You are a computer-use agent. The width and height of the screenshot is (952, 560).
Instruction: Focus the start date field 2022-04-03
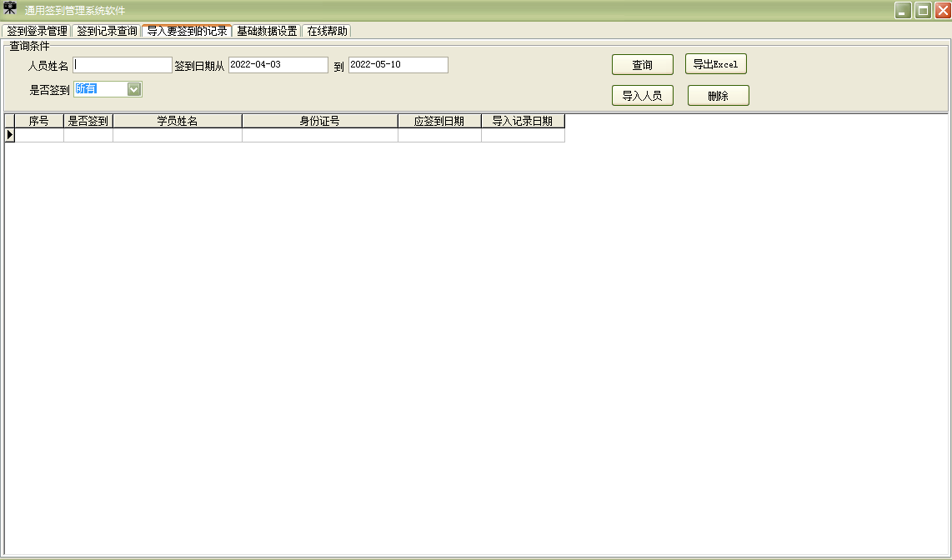click(278, 65)
